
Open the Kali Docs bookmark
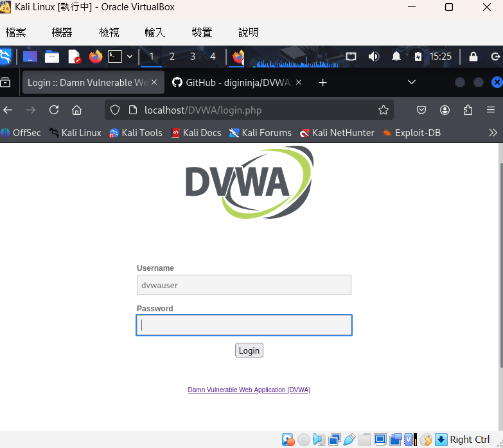coord(197,133)
